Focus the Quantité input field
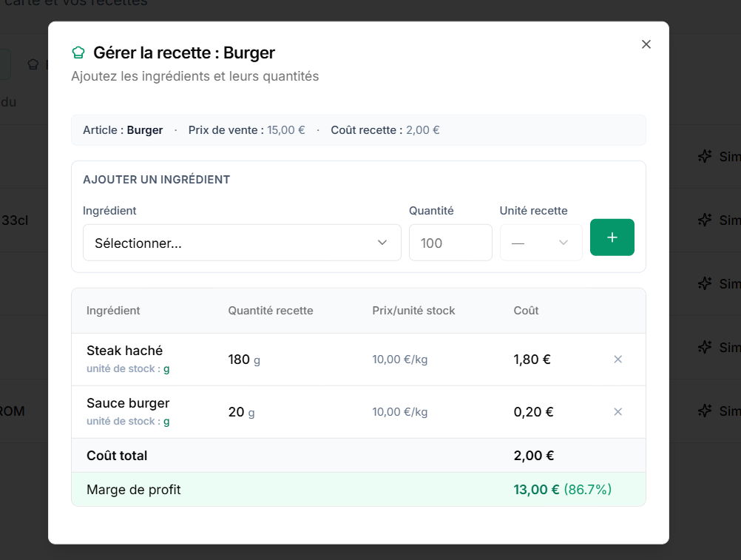Screen dimensions: 741x560 pos(450,243)
